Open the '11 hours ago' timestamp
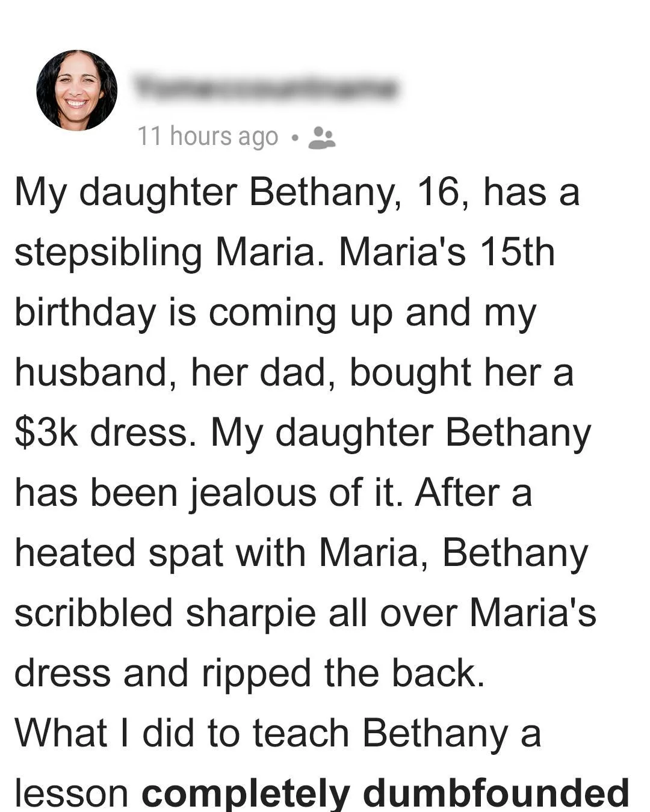Screen dimensions: 650x812 point(208,137)
